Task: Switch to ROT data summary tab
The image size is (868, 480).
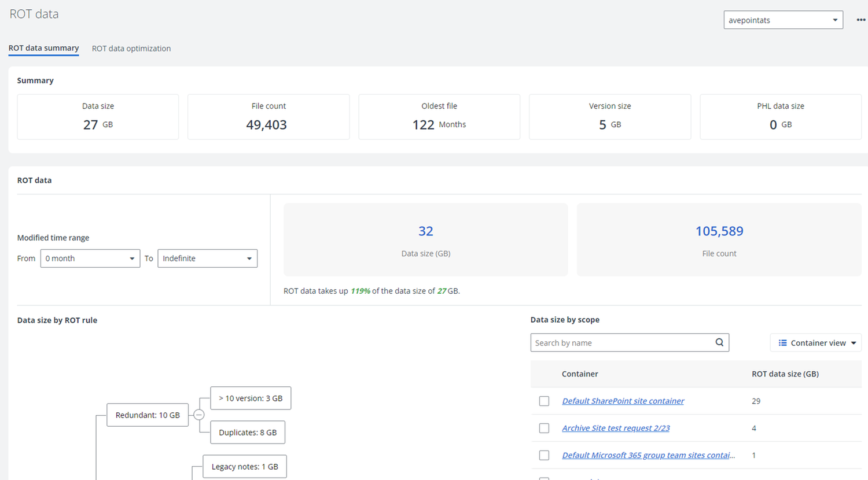Action: [x=43, y=48]
